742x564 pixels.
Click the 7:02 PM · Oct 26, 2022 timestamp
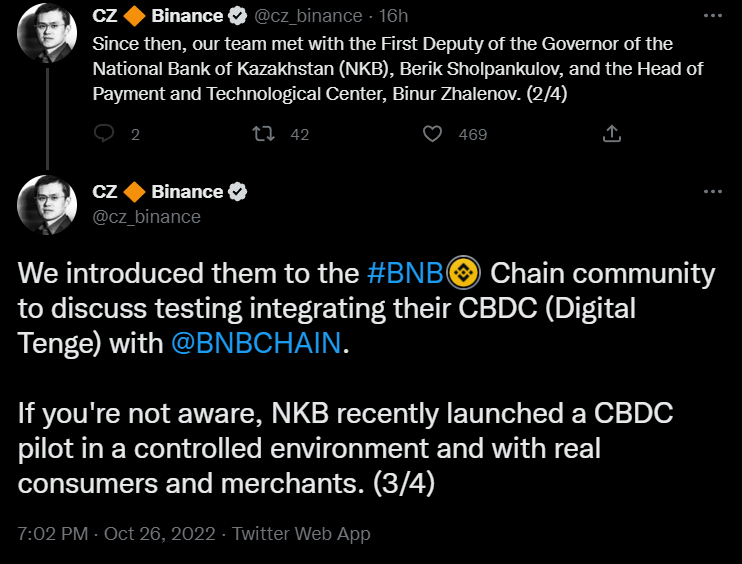pos(117,534)
